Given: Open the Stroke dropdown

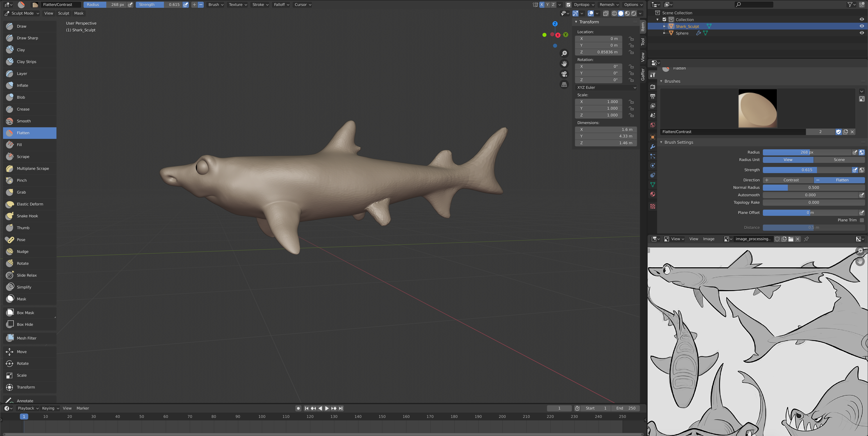Looking at the screenshot, I should 260,5.
